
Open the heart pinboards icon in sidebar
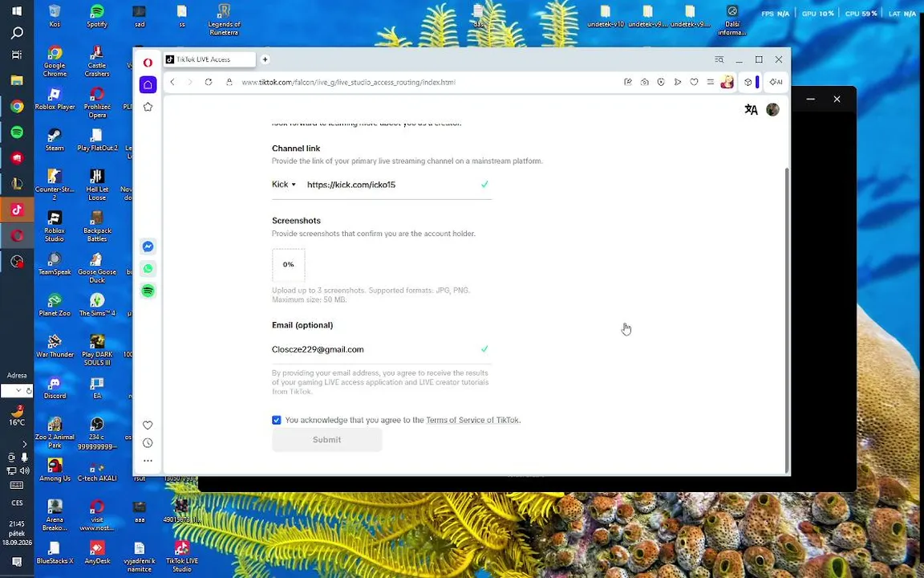(x=148, y=425)
